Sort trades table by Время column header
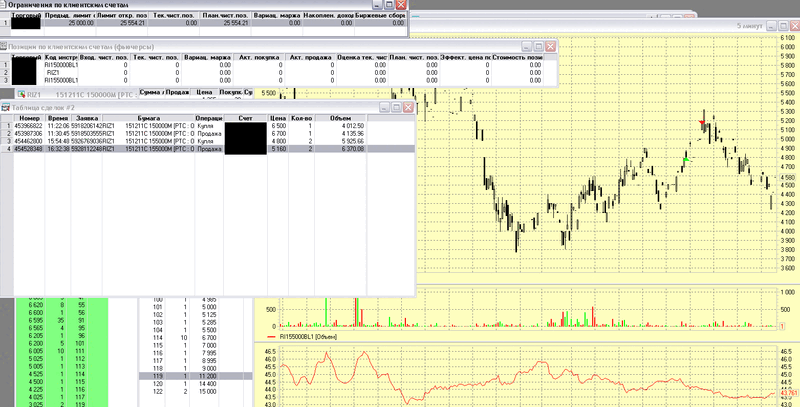Screen dimensions: 800x407 point(57,117)
